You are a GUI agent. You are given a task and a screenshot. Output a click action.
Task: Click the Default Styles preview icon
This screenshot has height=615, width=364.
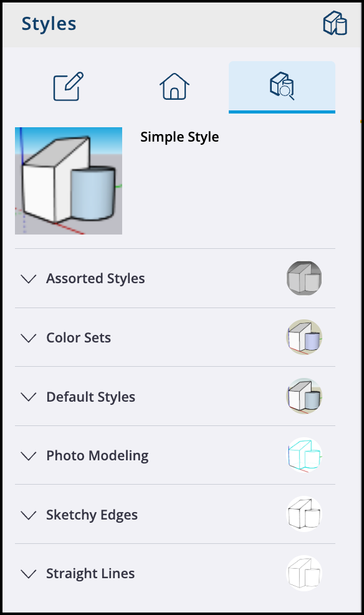304,396
